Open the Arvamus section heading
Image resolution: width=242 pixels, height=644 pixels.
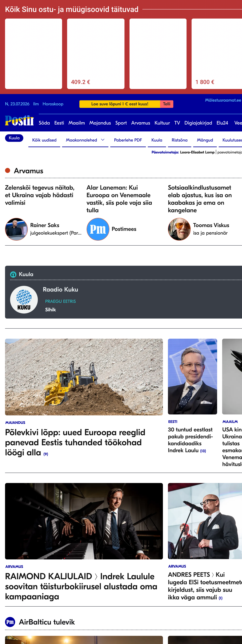(x=29, y=171)
